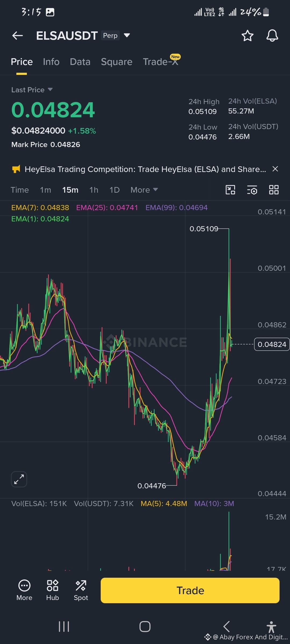The image size is (290, 644).
Task: Click the 24h Vol(USDT) 2.66M value
Action: 239,137
